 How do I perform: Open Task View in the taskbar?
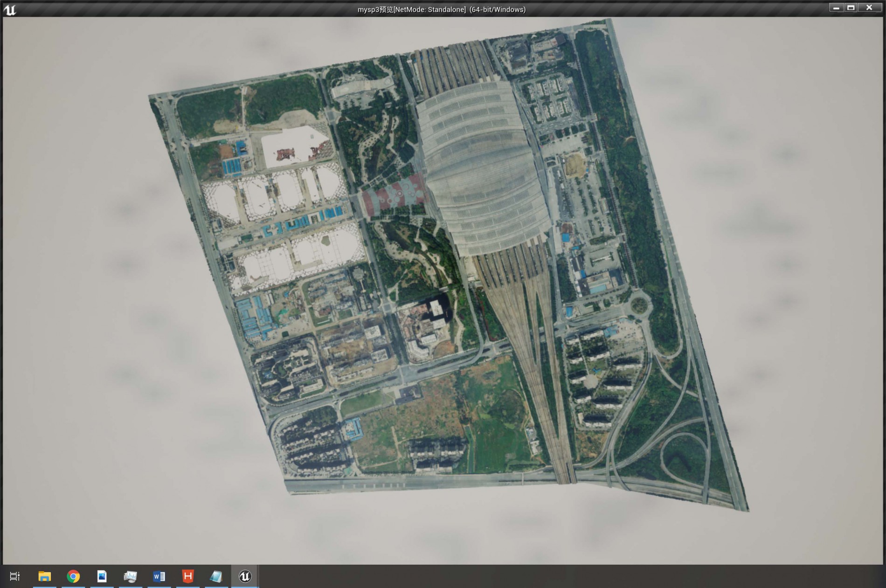(15, 576)
